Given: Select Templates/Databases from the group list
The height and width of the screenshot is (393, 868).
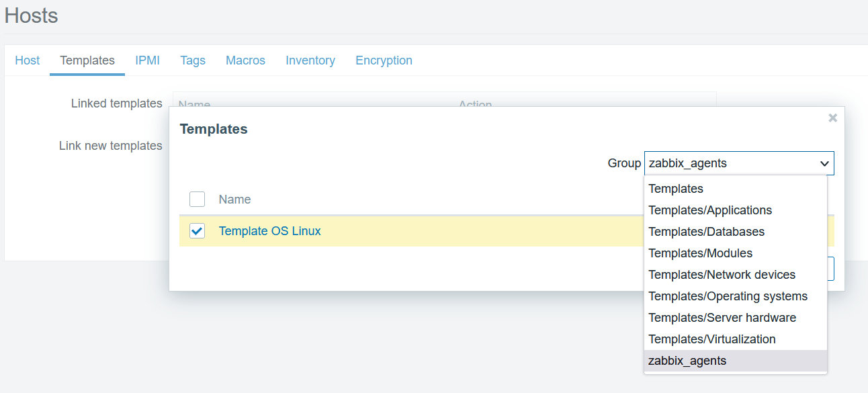Looking at the screenshot, I should pos(706,231).
